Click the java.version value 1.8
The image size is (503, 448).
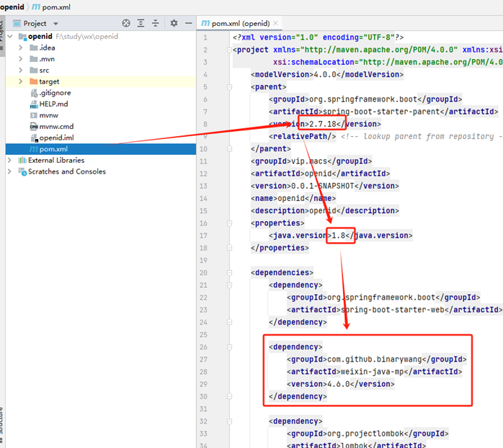pyautogui.click(x=338, y=236)
